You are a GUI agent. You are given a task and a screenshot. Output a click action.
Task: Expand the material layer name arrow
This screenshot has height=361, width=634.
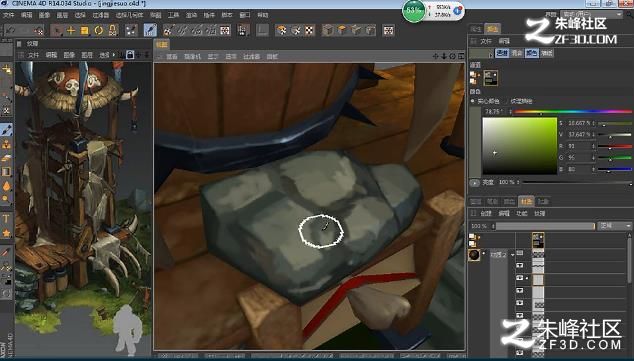[512, 255]
